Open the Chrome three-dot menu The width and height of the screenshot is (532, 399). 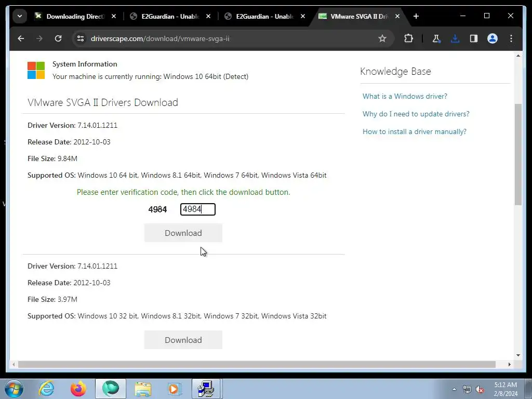coord(511,38)
